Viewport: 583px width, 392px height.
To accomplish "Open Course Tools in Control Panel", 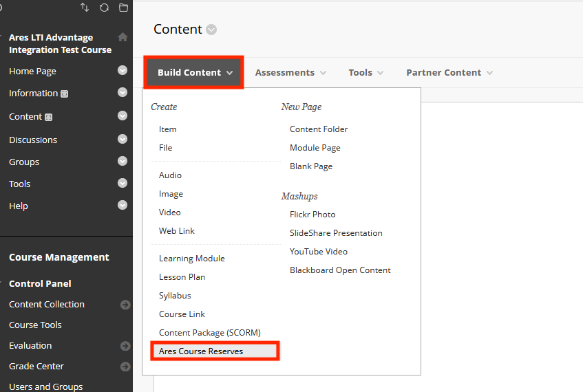I will (x=35, y=325).
